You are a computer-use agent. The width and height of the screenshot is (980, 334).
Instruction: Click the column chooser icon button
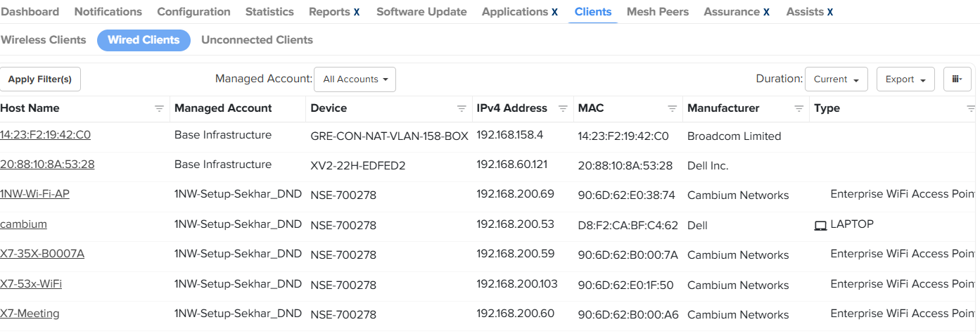[x=957, y=79]
